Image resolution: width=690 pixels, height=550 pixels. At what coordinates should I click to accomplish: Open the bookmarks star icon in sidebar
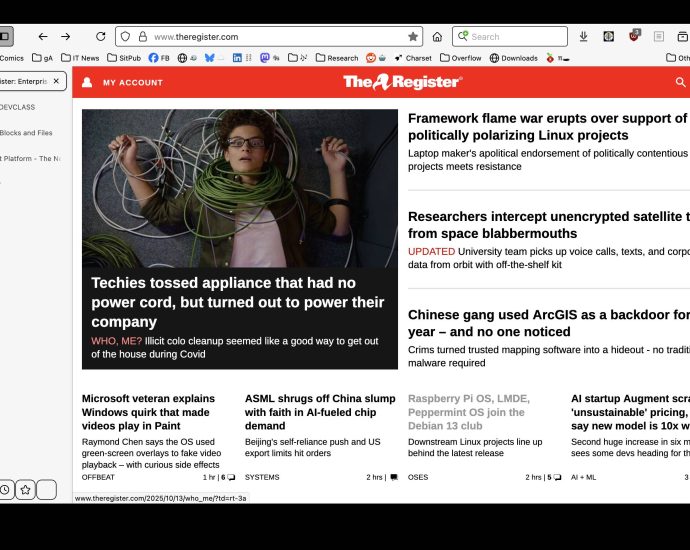click(25, 489)
